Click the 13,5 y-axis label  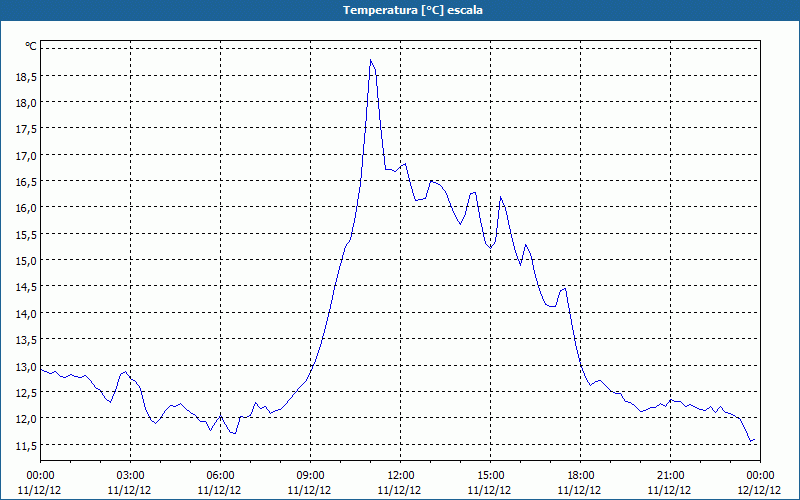[27, 340]
